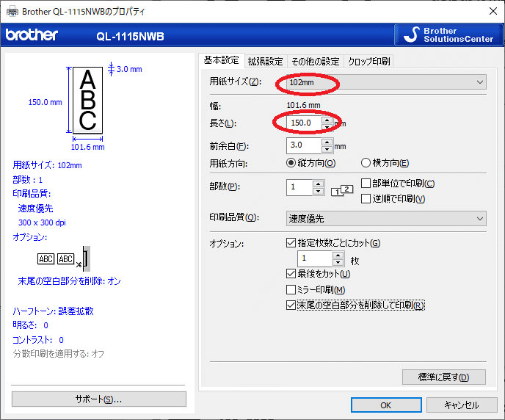Click the cut option ABC illustration
This screenshot has width=505, height=420.
(x=64, y=258)
